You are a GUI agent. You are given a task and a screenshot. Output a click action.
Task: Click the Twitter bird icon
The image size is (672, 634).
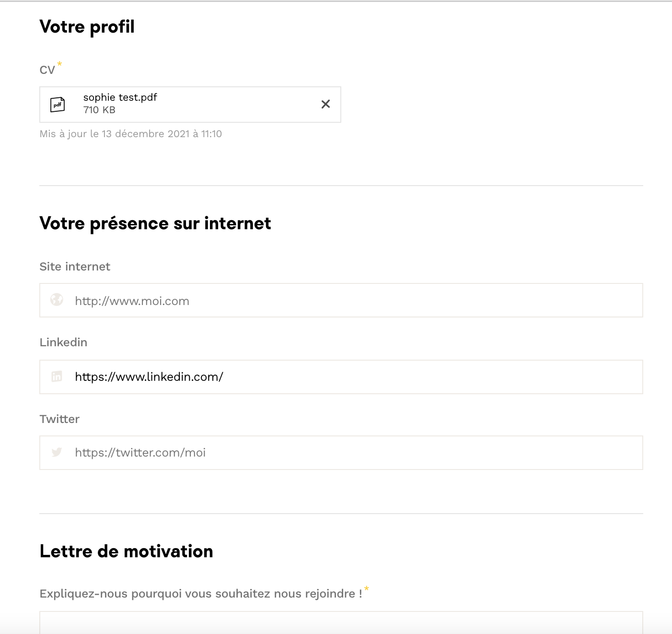[x=57, y=452]
